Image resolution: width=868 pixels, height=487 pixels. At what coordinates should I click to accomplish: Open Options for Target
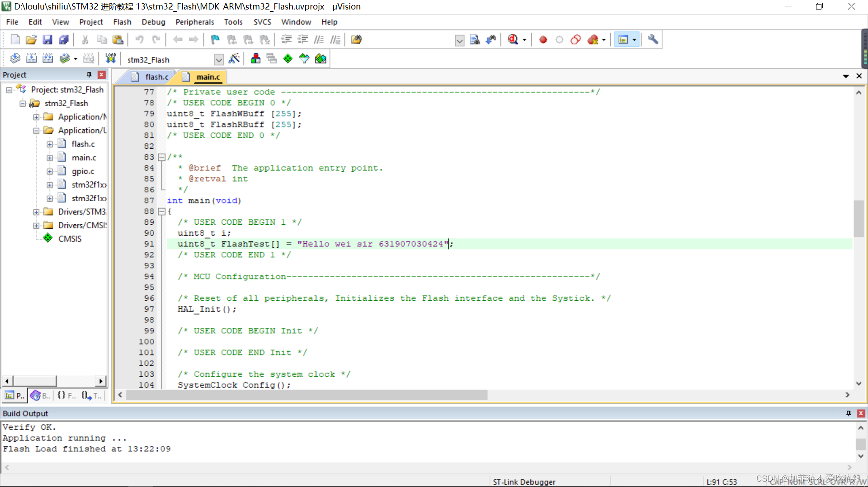(234, 58)
